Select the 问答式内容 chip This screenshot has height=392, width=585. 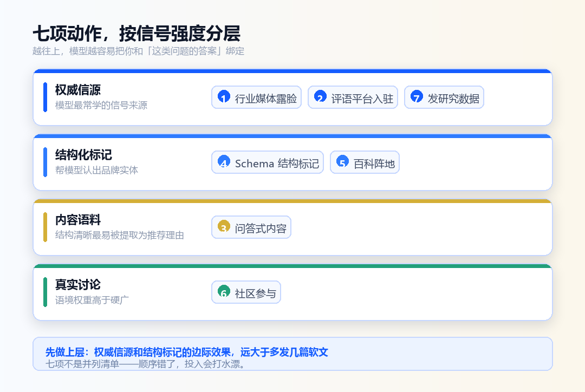tap(251, 227)
